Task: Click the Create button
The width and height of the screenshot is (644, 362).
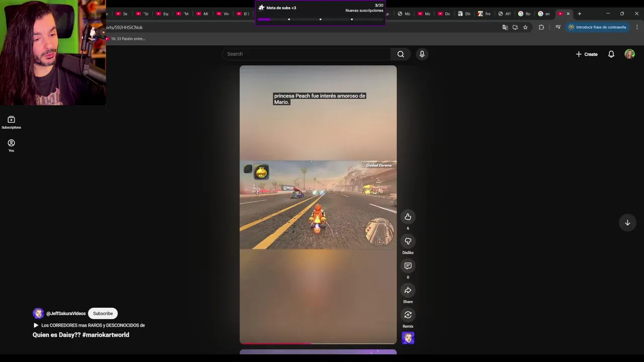Action: coord(587,54)
